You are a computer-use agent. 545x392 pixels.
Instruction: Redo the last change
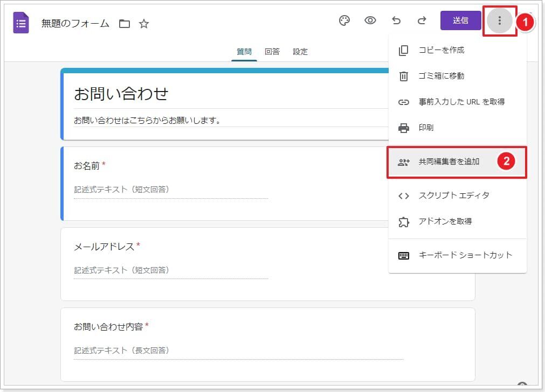click(422, 20)
